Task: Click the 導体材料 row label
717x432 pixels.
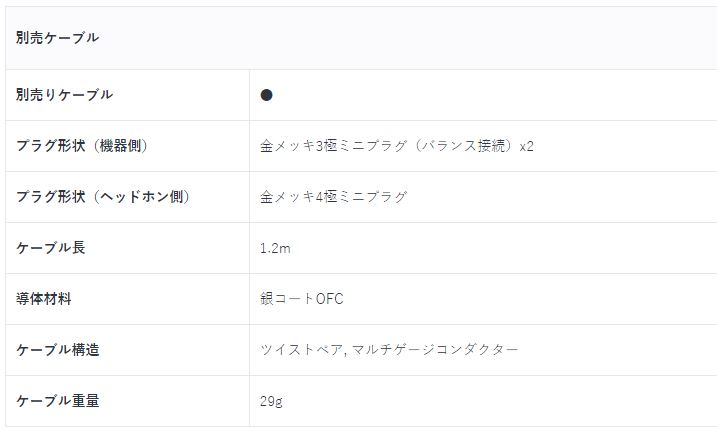Action: (43, 299)
